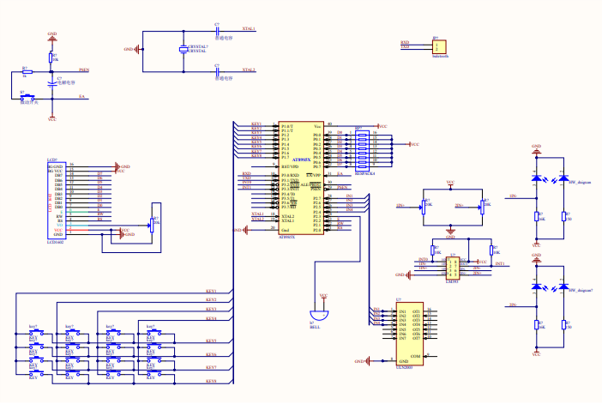Click the CRYSTAL oscillator symbol
Image resolution: width=602 pixels, height=403 pixels.
pos(183,50)
